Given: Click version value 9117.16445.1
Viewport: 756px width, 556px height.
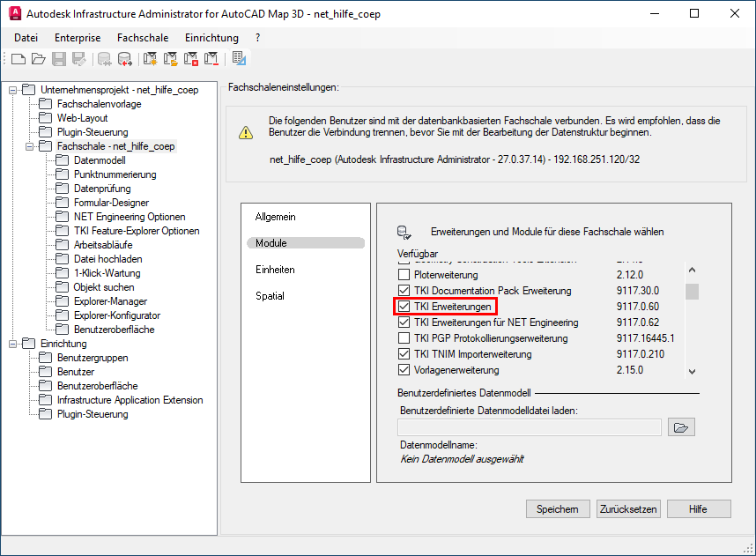Looking at the screenshot, I should coord(646,338).
